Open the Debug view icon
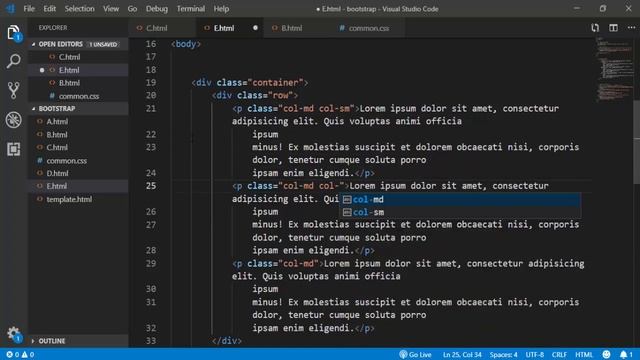The height and width of the screenshot is (360, 640). (13, 120)
